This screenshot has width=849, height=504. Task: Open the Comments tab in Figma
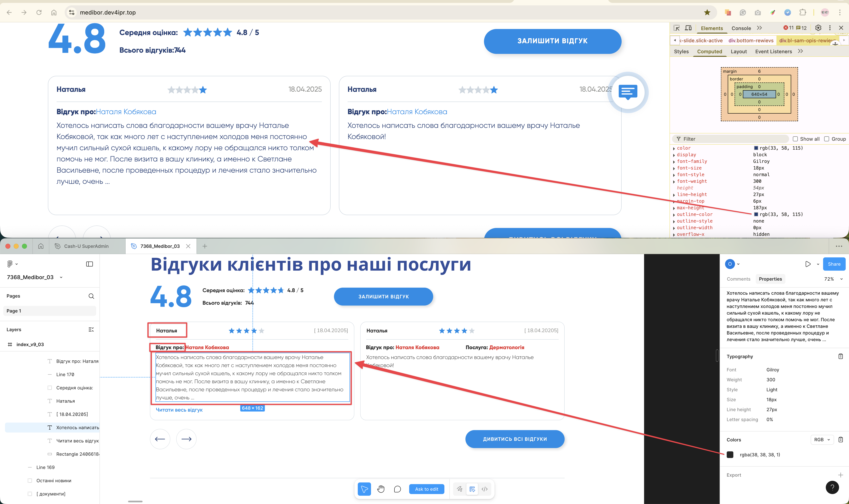click(738, 279)
